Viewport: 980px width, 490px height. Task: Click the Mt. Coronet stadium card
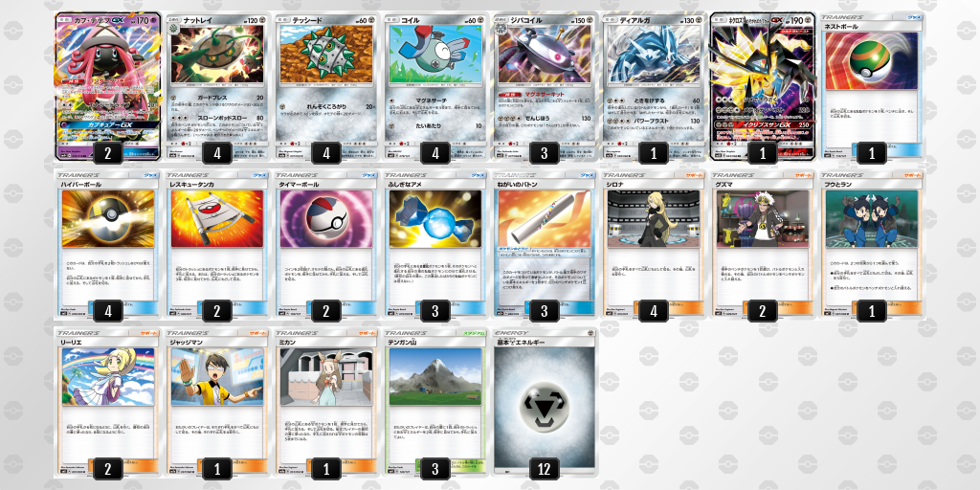pyautogui.click(x=434, y=403)
